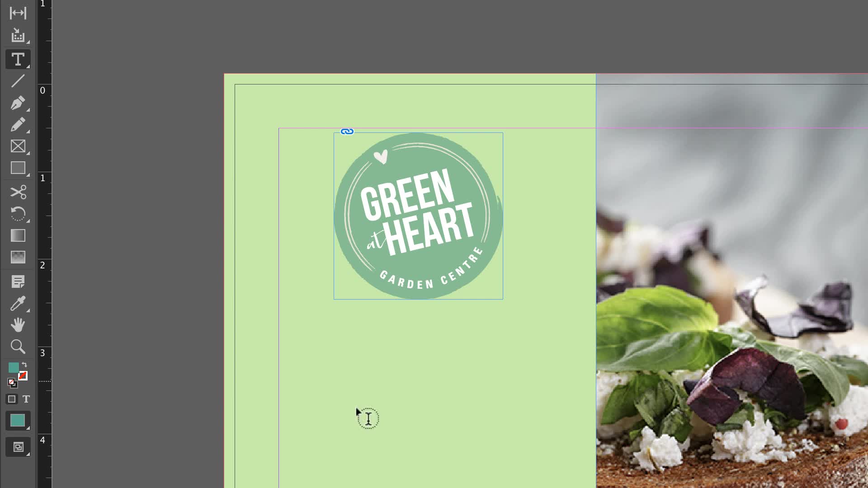Select the Line tool
The image size is (868, 488).
click(x=18, y=81)
